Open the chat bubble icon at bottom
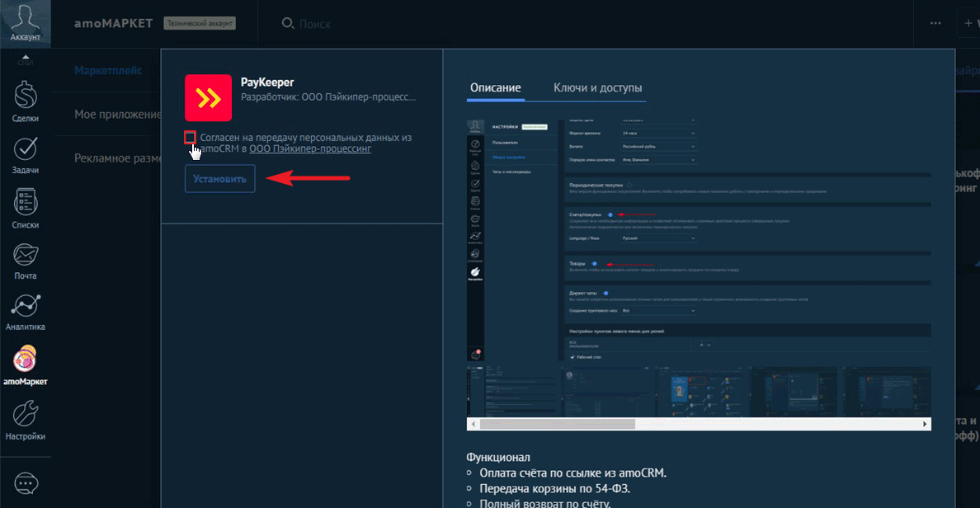Viewport: 980px width, 508px height. click(x=26, y=483)
